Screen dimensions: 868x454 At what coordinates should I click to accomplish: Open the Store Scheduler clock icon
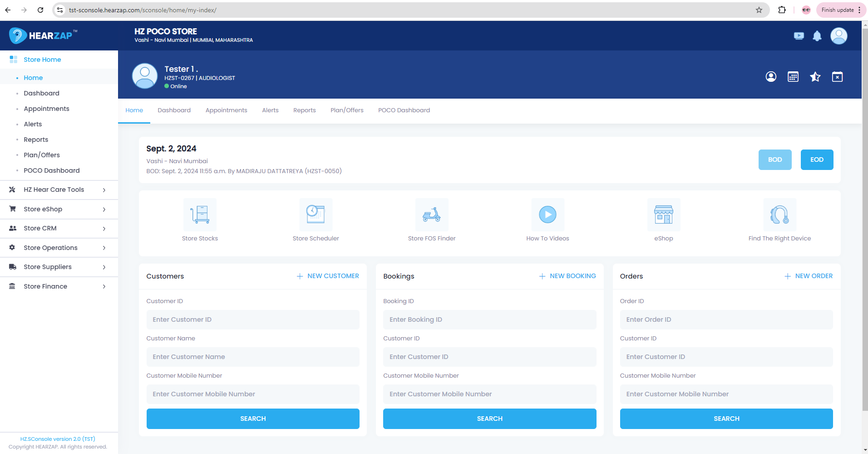pyautogui.click(x=316, y=215)
